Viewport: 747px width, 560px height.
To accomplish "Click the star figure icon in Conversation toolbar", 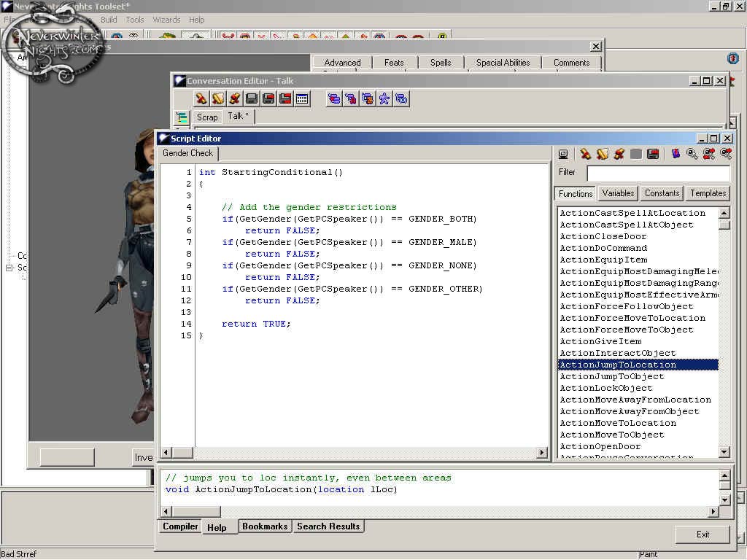I will (384, 98).
